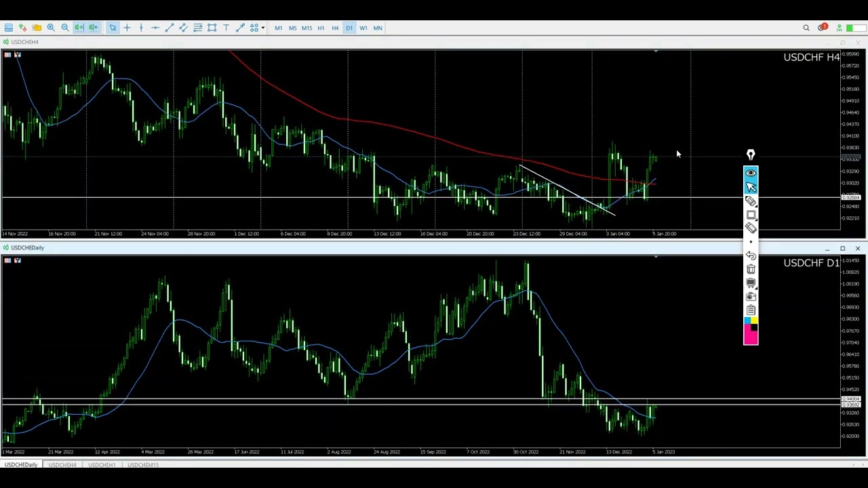Click the zoom in magnifier icon
The width and height of the screenshot is (868, 488).
(x=51, y=28)
